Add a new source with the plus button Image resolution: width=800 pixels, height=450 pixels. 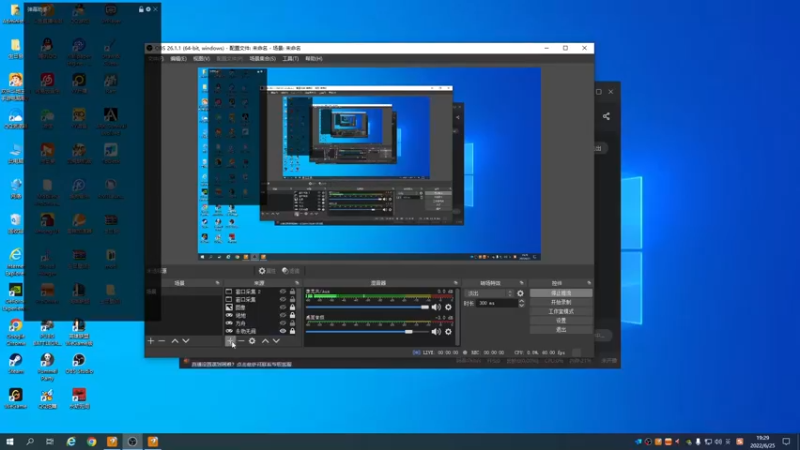tap(230, 341)
